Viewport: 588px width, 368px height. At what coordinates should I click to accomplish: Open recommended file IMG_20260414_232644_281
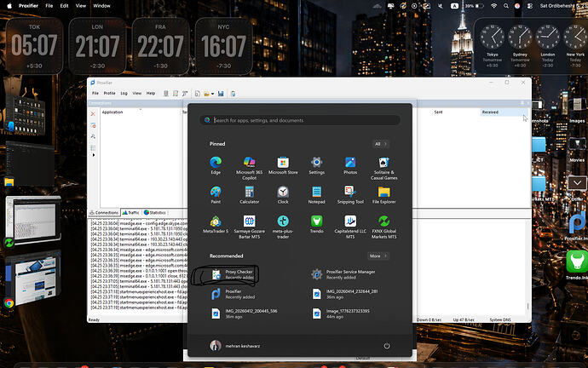tap(345, 294)
